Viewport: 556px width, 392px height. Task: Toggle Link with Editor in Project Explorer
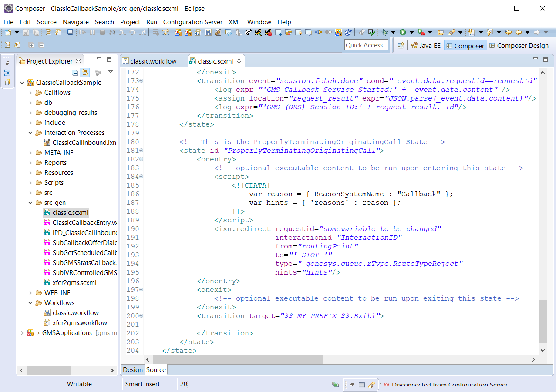click(85, 72)
